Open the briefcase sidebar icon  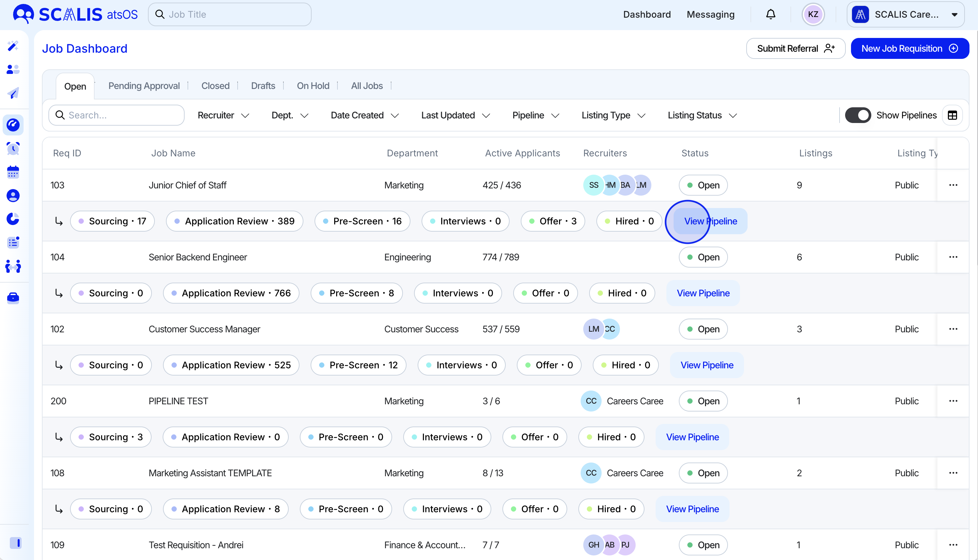point(13,298)
